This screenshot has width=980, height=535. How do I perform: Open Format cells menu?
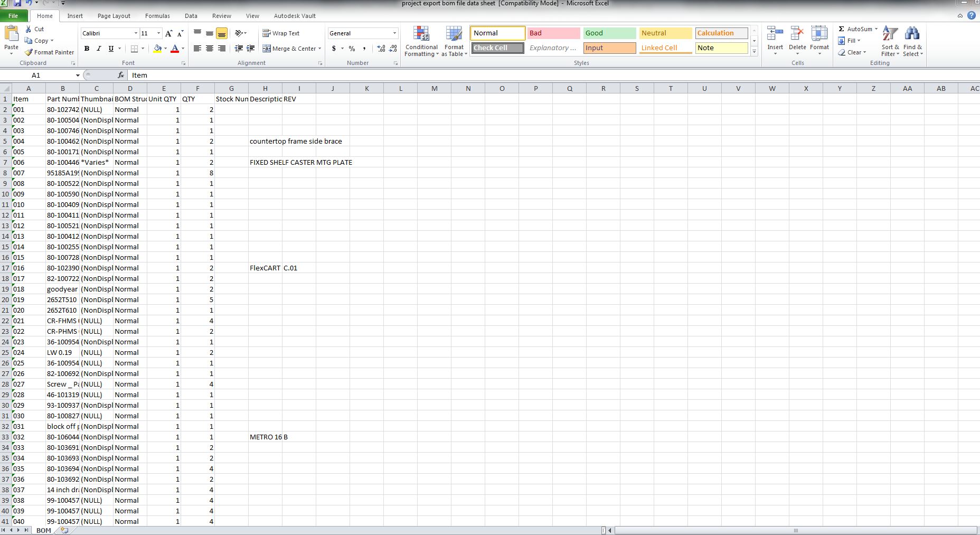819,40
